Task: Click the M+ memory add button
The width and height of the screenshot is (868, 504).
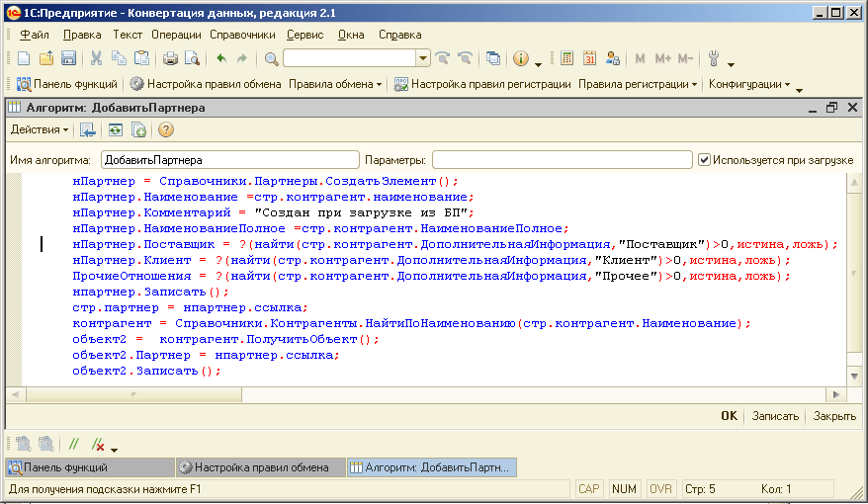Action: [x=662, y=58]
